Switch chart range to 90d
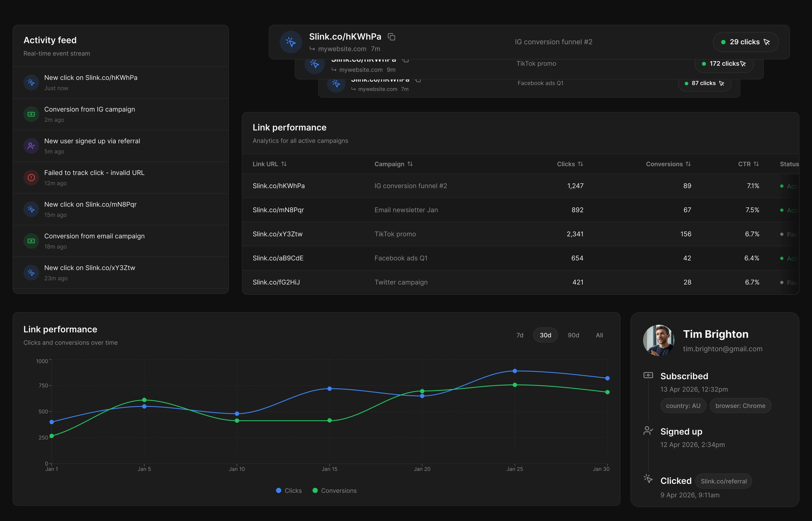812x521 pixels. pyautogui.click(x=573, y=335)
